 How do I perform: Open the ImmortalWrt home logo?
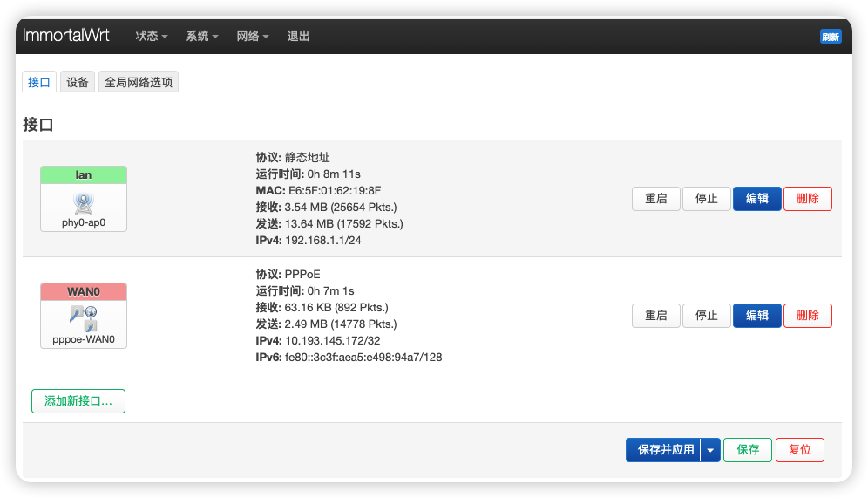click(x=66, y=36)
